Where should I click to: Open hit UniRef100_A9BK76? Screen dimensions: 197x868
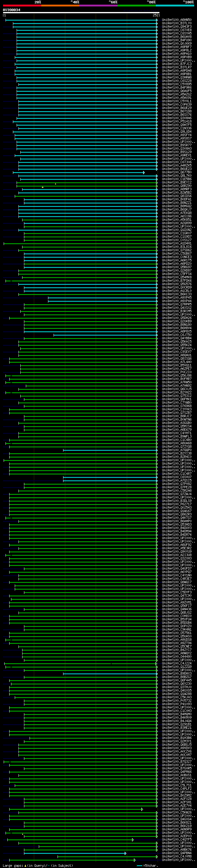point(177,850)
